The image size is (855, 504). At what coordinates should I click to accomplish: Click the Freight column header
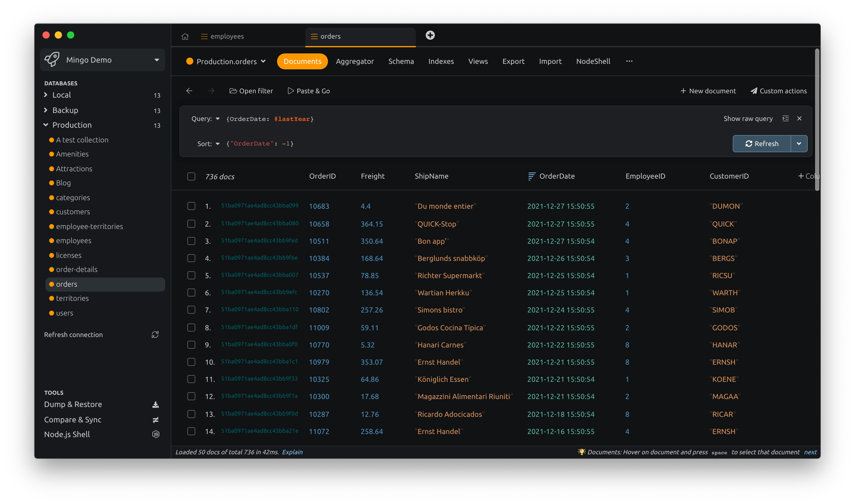(373, 176)
